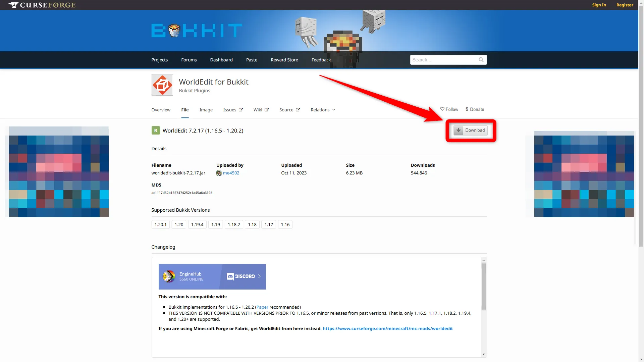The image size is (644, 362).
Task: Click the WorldEdit 7.2.17 file title
Action: point(203,131)
